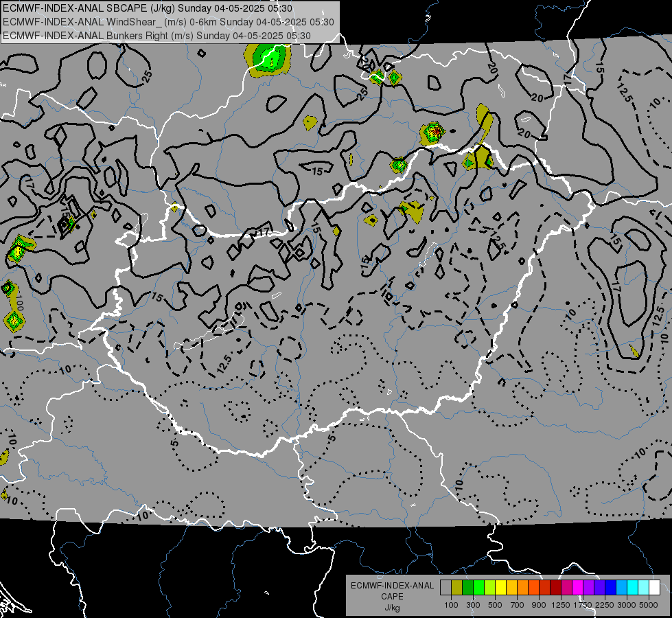Click the 1750 tick label in the legend

583,605
